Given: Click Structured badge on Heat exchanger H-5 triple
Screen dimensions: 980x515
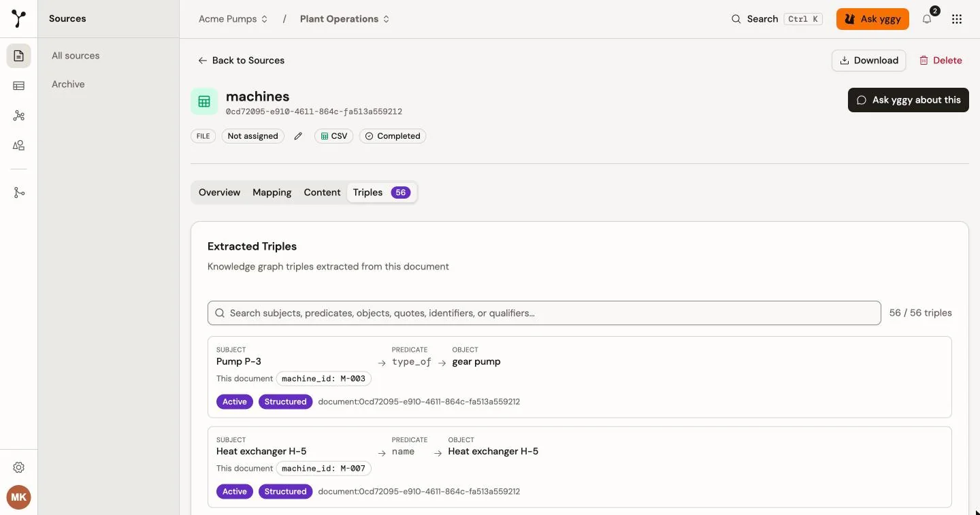Looking at the screenshot, I should [x=285, y=492].
